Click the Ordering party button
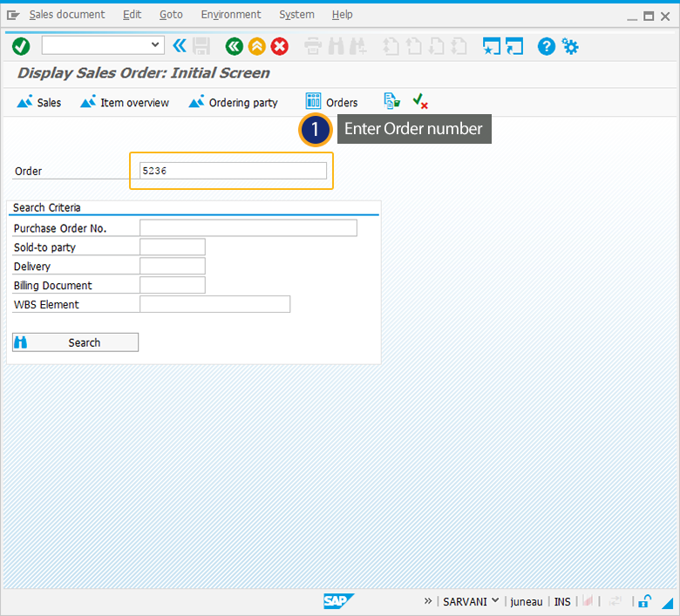This screenshot has height=616, width=680. [x=233, y=102]
